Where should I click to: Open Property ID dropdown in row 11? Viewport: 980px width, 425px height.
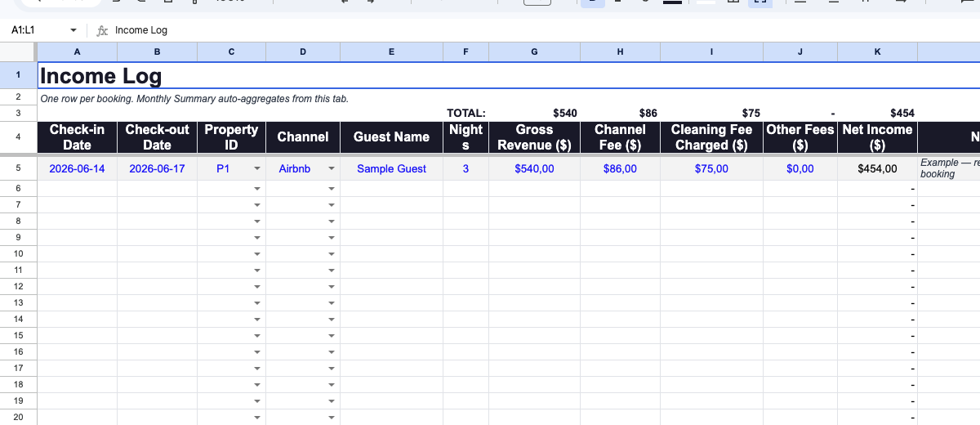tap(257, 271)
